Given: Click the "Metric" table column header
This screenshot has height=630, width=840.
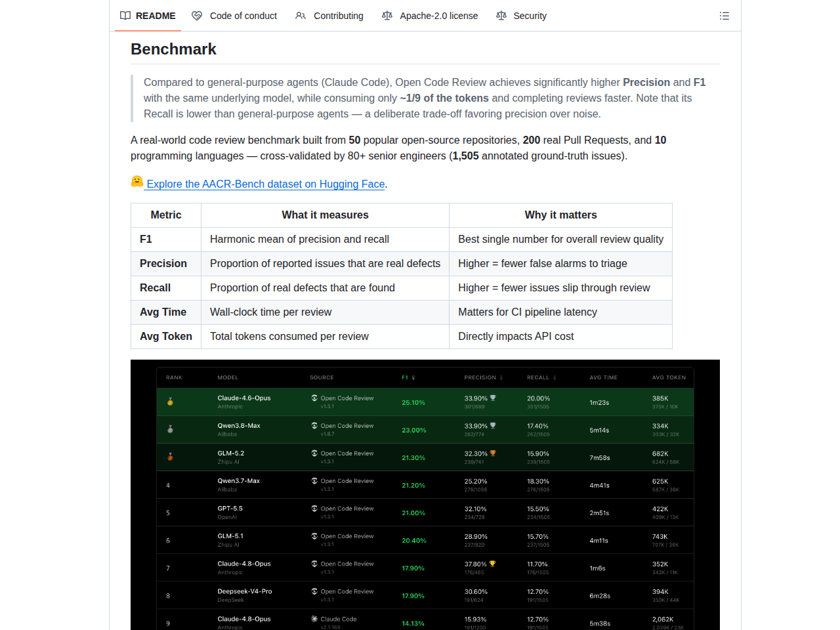Looking at the screenshot, I should [166, 215].
